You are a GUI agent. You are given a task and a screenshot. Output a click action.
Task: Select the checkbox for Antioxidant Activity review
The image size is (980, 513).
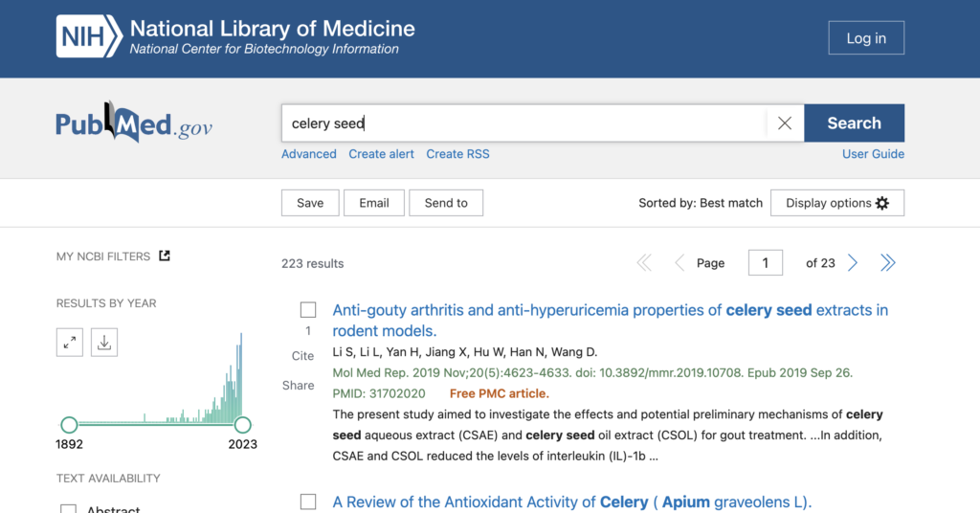pyautogui.click(x=308, y=502)
